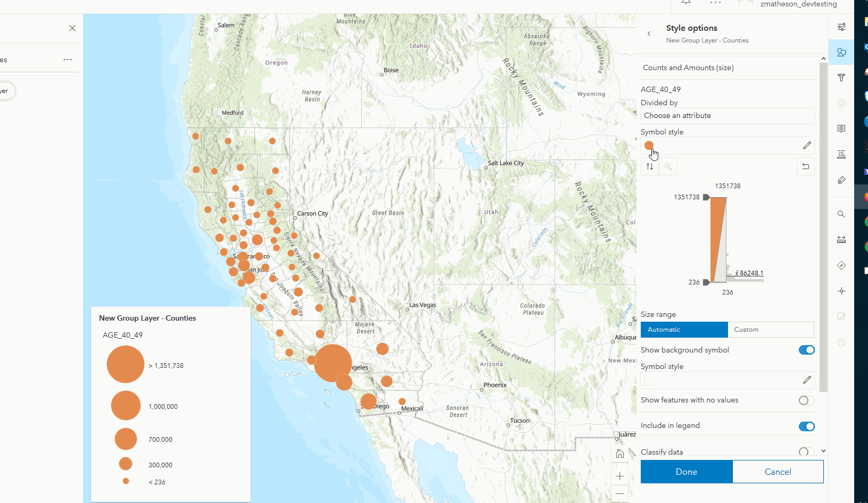
Task: Click legend entry '700,000'
Action: tap(160, 440)
